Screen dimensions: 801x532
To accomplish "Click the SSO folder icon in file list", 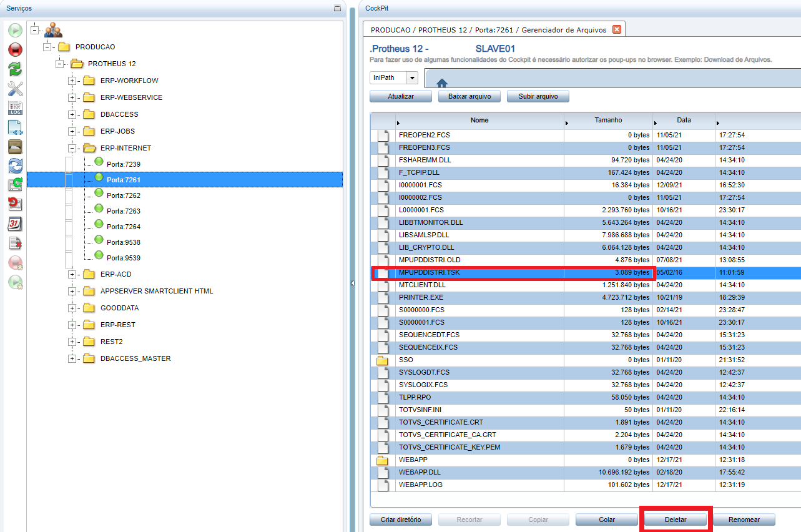I will (382, 360).
